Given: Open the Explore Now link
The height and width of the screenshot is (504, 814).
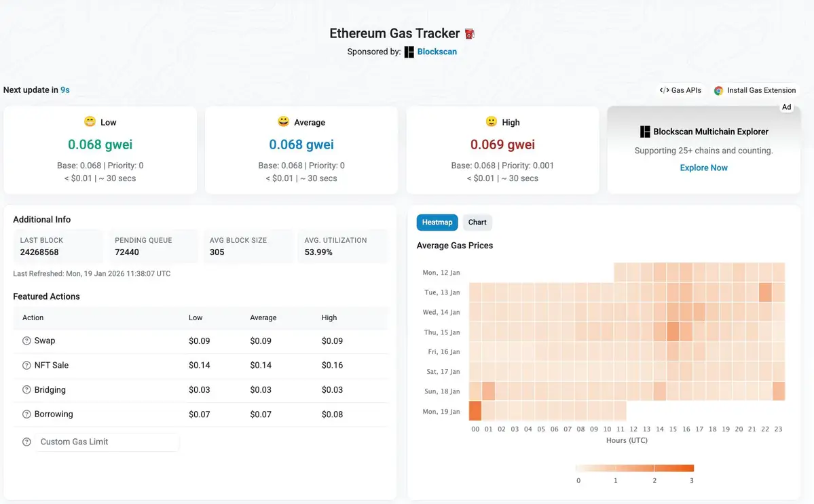Looking at the screenshot, I should pyautogui.click(x=703, y=168).
